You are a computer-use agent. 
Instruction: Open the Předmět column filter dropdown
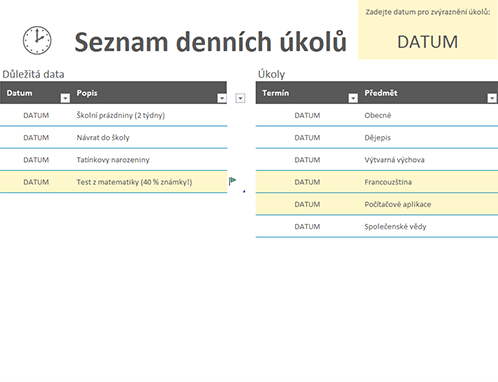(492, 98)
